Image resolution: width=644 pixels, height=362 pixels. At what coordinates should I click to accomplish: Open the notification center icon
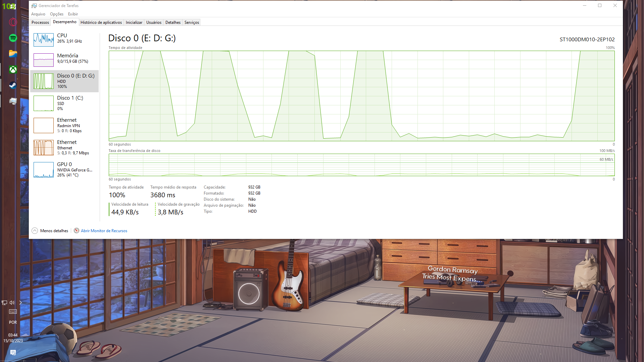coord(13,353)
